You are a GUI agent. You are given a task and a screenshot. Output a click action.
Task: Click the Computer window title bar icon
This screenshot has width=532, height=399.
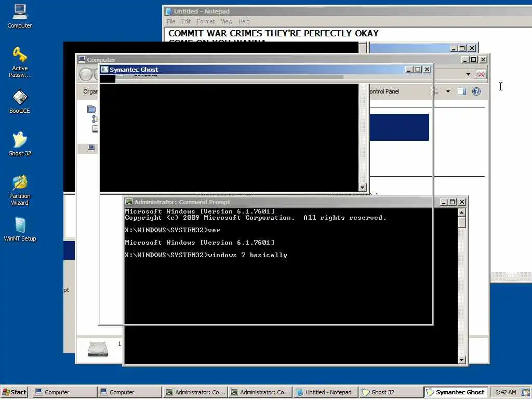[82, 59]
